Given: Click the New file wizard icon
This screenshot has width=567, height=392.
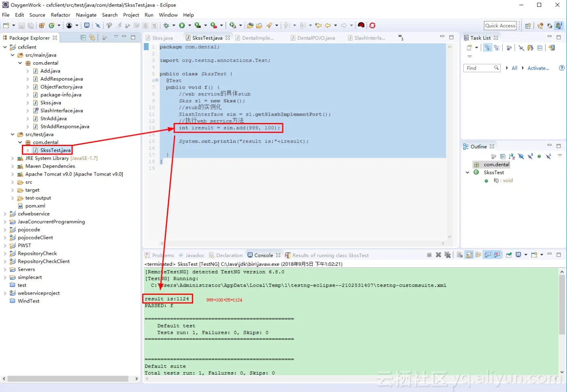Looking at the screenshot, I should [x=6, y=25].
